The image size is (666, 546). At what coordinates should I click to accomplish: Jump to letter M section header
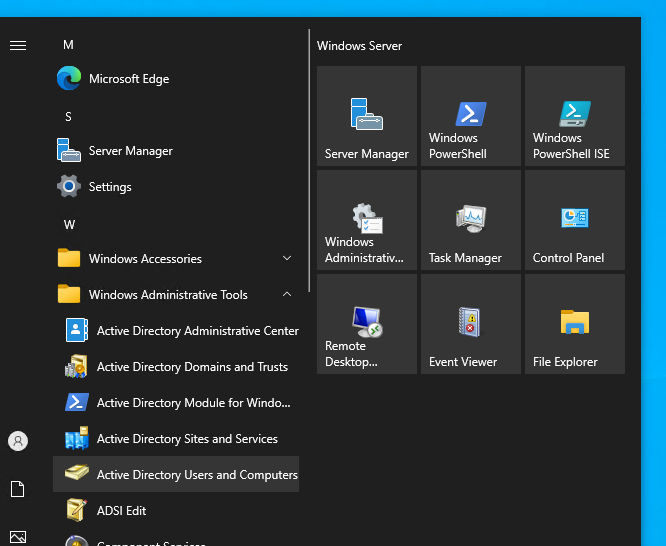(x=68, y=45)
